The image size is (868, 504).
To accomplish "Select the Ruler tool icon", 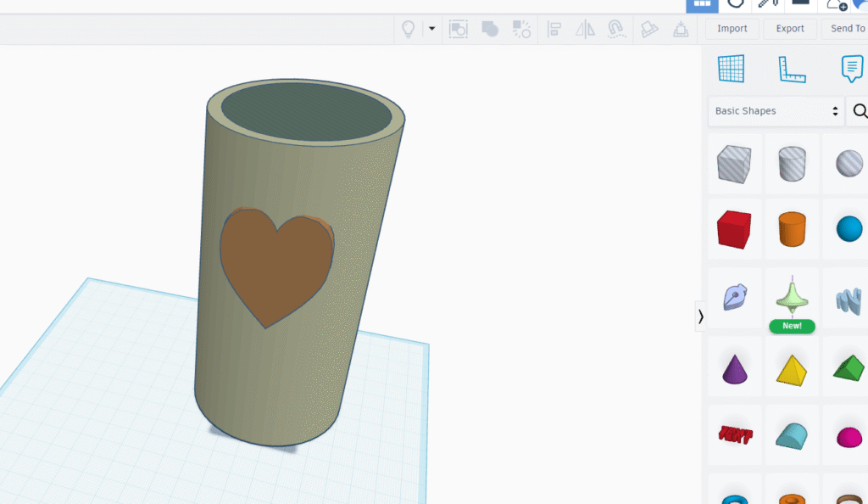I will (x=792, y=69).
